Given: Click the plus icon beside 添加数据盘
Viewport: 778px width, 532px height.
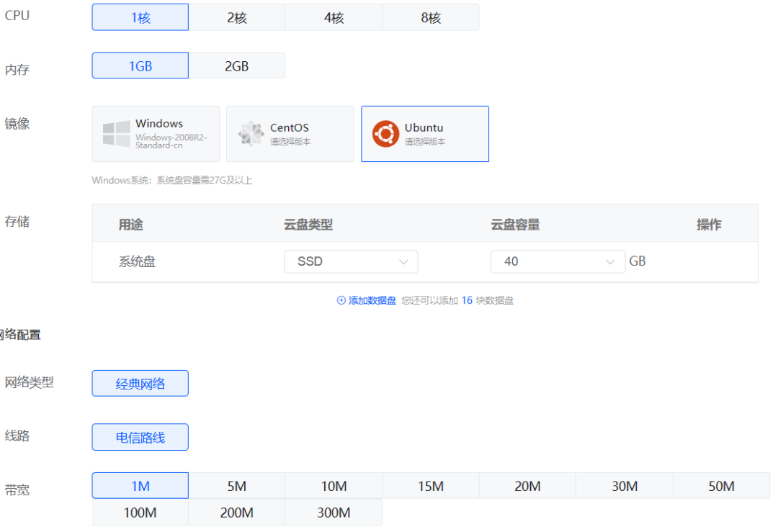Looking at the screenshot, I should 341,301.
